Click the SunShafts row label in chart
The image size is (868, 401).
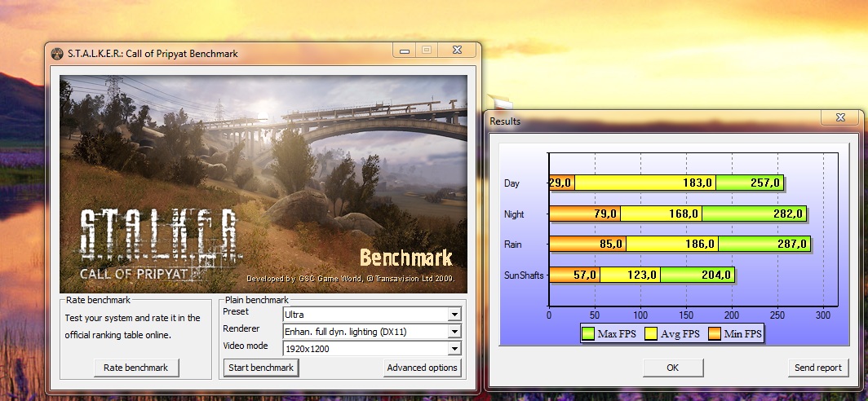(x=524, y=275)
